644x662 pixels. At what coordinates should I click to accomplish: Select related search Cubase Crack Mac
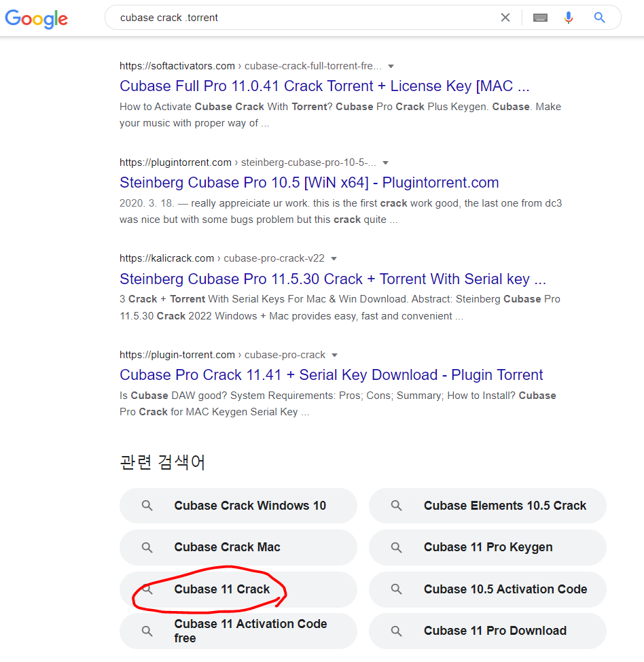[238, 548]
